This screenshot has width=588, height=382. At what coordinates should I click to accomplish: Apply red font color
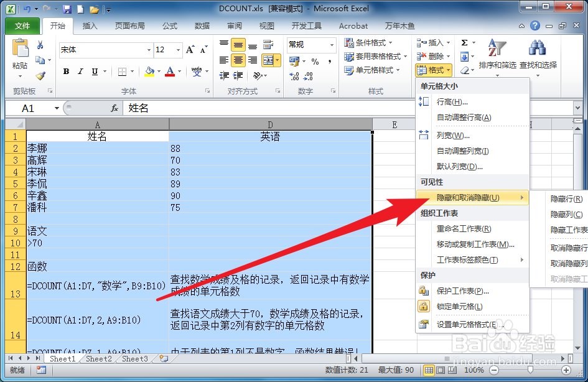coord(170,71)
